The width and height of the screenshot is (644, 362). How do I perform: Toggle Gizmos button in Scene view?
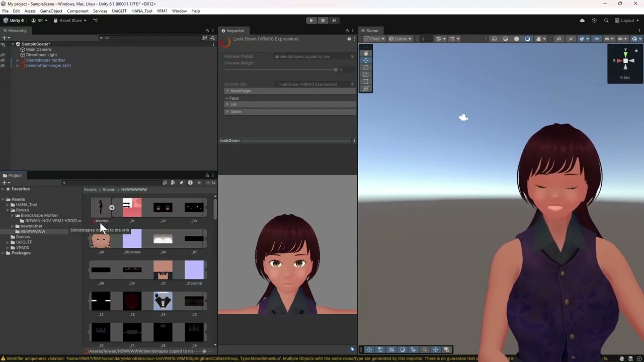point(635,39)
